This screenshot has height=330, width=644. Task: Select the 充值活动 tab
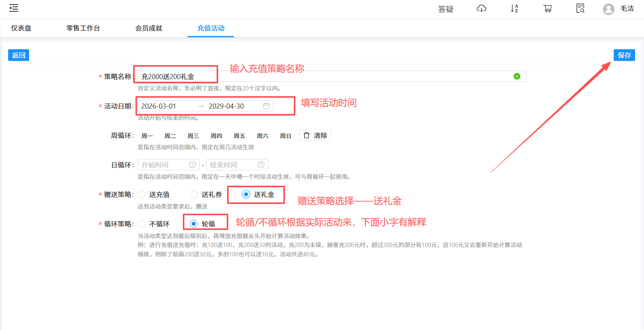(211, 28)
